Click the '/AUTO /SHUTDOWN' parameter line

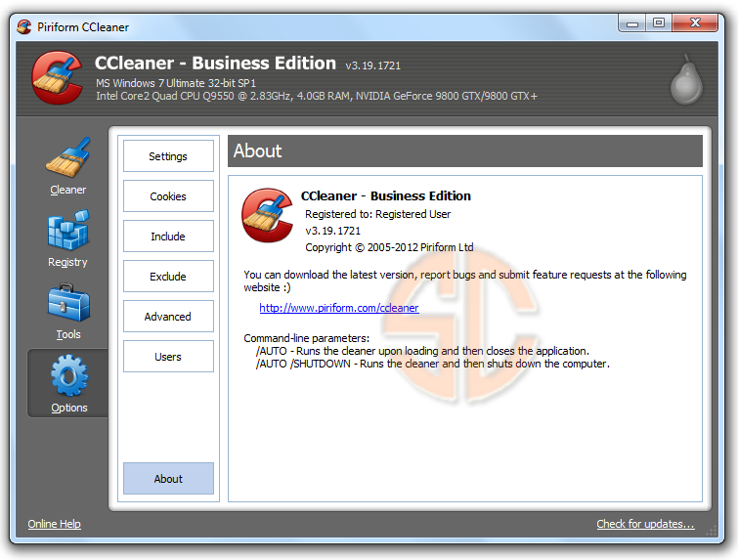(433, 364)
